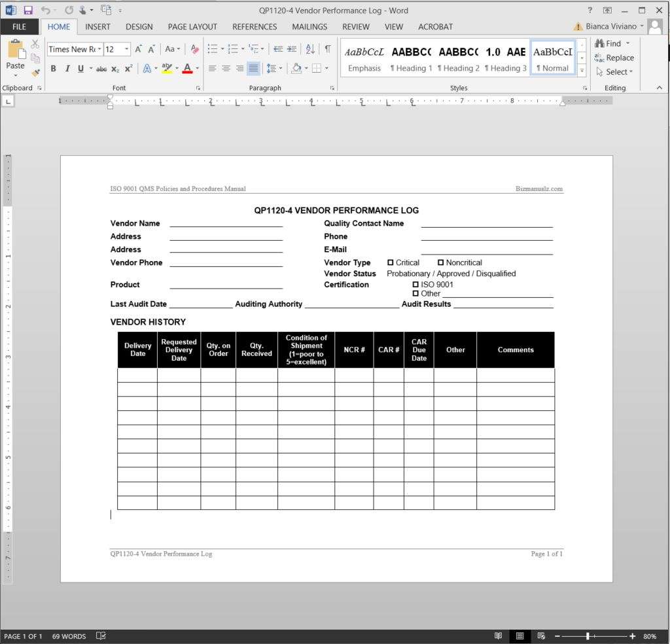This screenshot has width=670, height=644.
Task: Open the Font dialog launcher
Action: 198,88
